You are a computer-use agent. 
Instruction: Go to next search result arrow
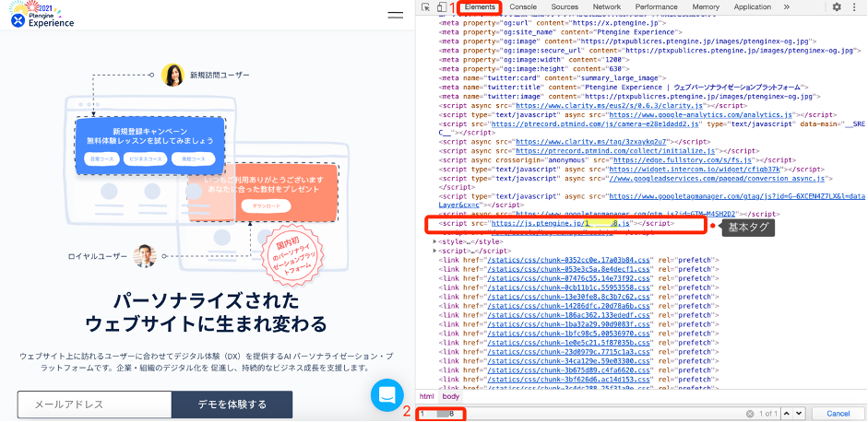click(x=798, y=413)
